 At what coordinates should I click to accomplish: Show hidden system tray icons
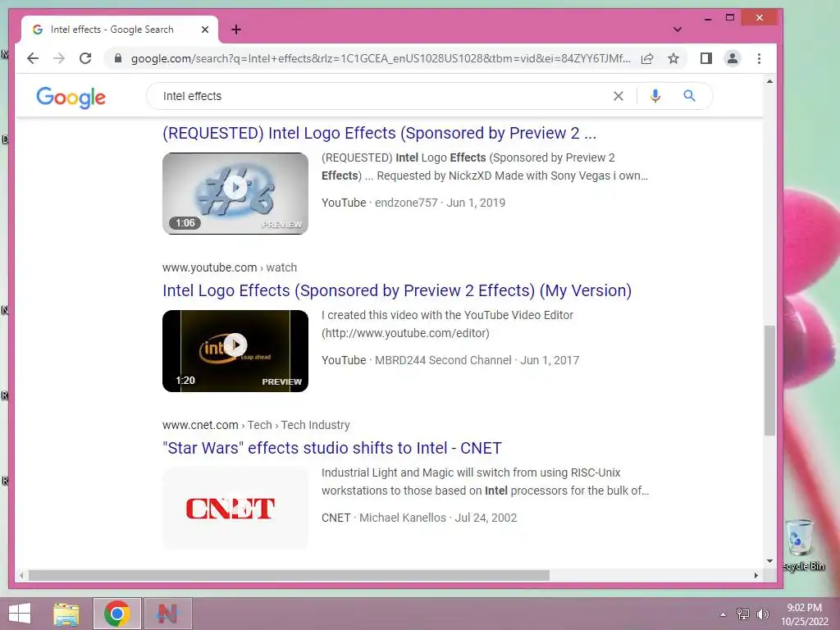point(723,614)
